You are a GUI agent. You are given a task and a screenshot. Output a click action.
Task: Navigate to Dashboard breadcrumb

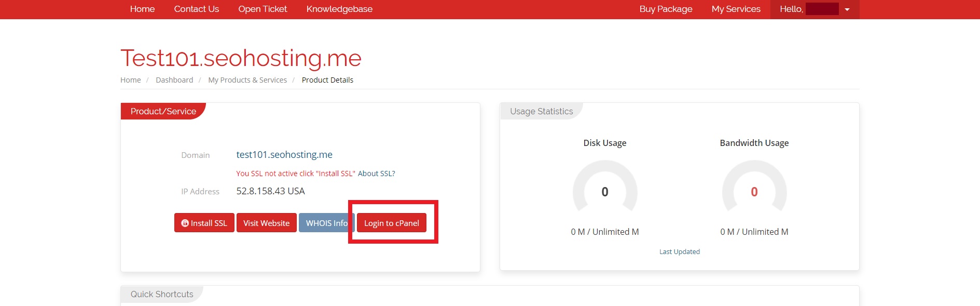(x=174, y=80)
